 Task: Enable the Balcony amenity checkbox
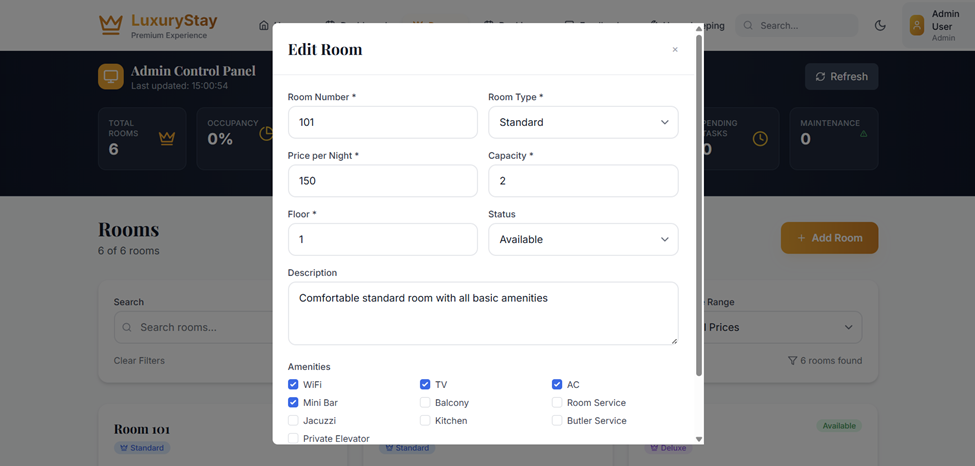[425, 403]
